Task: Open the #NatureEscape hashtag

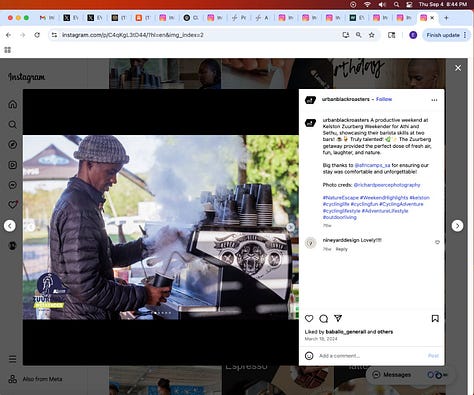Action: point(340,198)
